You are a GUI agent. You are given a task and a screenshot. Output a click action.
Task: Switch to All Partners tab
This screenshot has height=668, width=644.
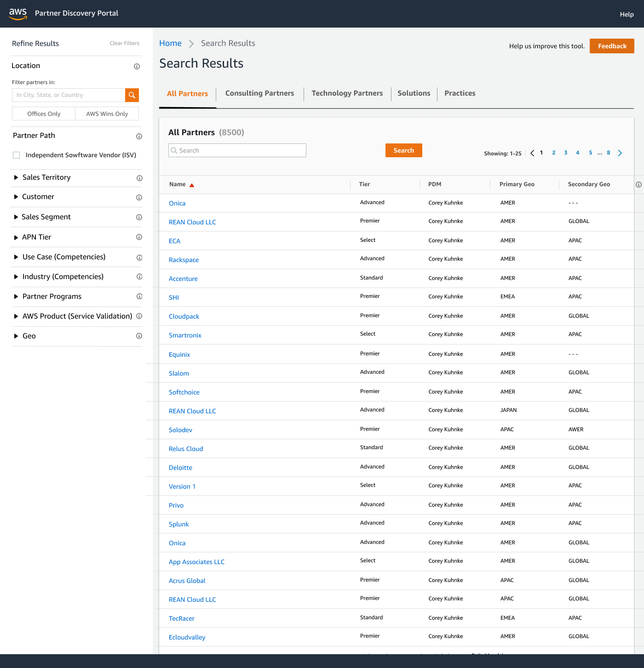point(188,94)
